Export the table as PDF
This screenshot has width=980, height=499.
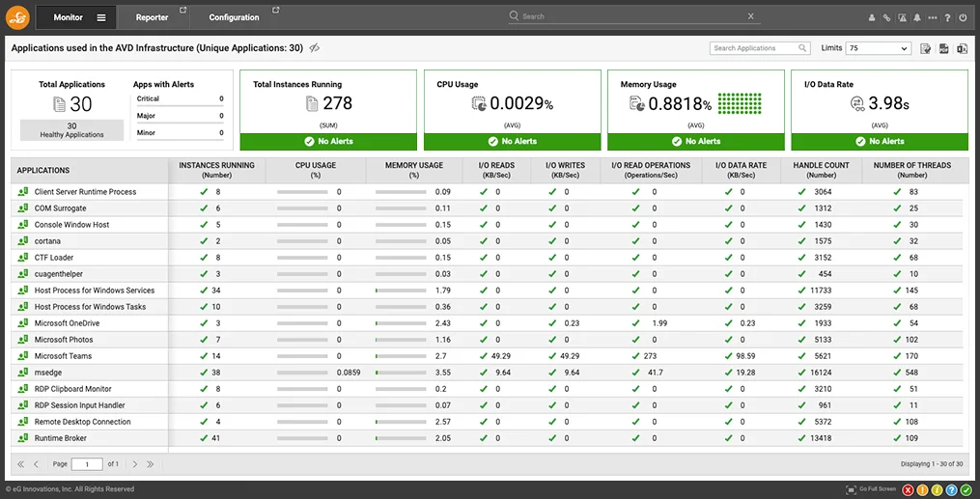click(943, 48)
